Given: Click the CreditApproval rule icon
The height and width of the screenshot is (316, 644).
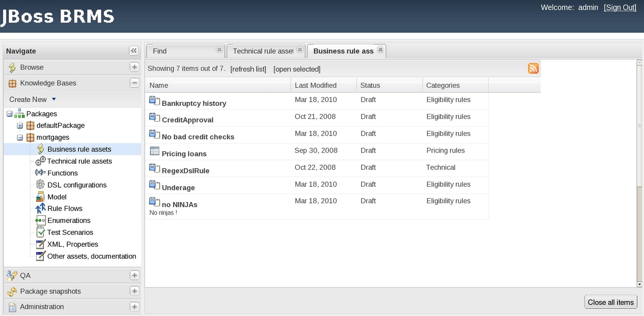Looking at the screenshot, I should point(155,117).
